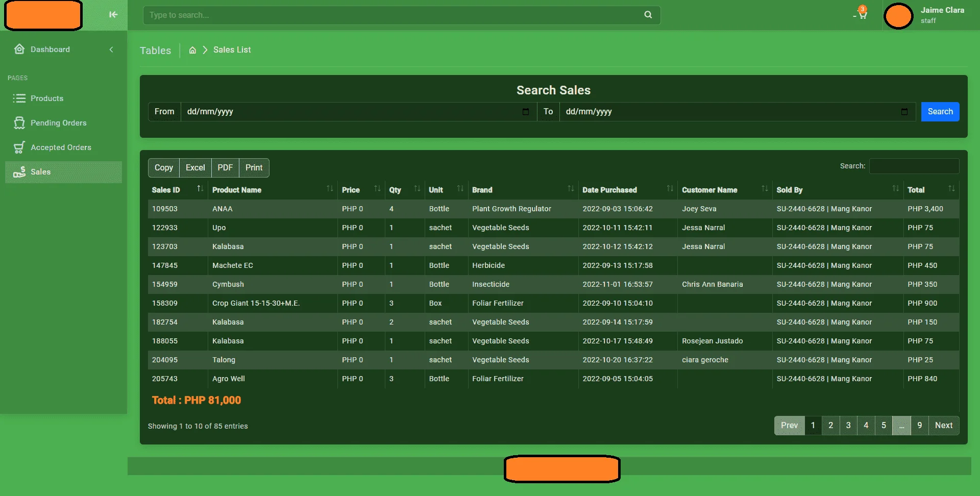
Task: Click the Jaime Clara username text
Action: [942, 10]
